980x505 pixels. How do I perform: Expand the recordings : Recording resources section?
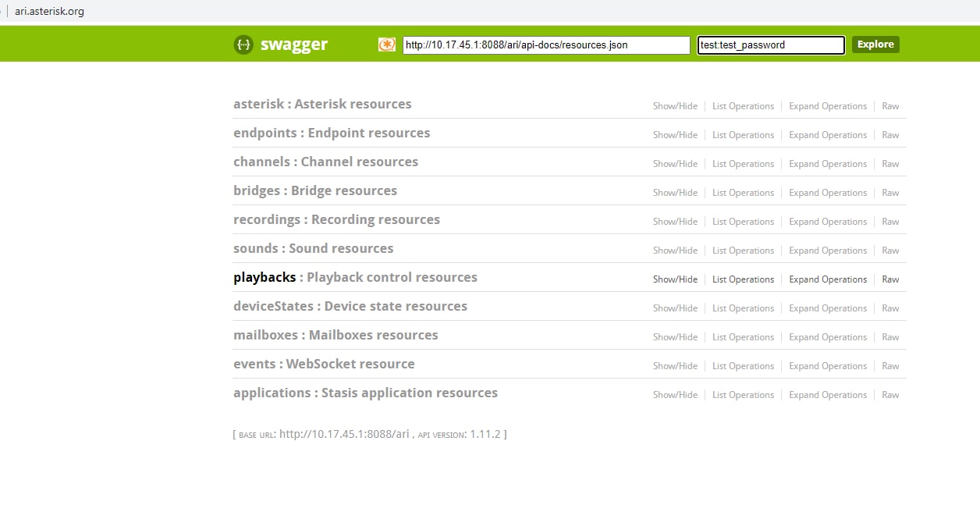pos(336,219)
